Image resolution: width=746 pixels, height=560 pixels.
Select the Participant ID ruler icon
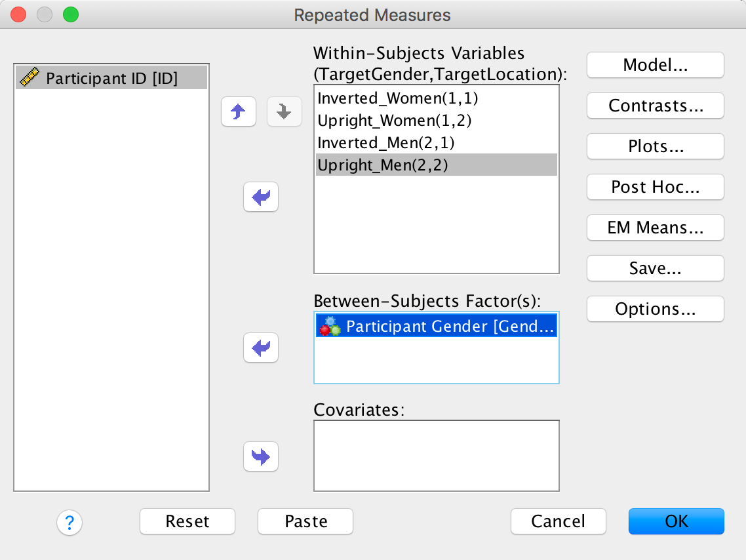click(30, 79)
